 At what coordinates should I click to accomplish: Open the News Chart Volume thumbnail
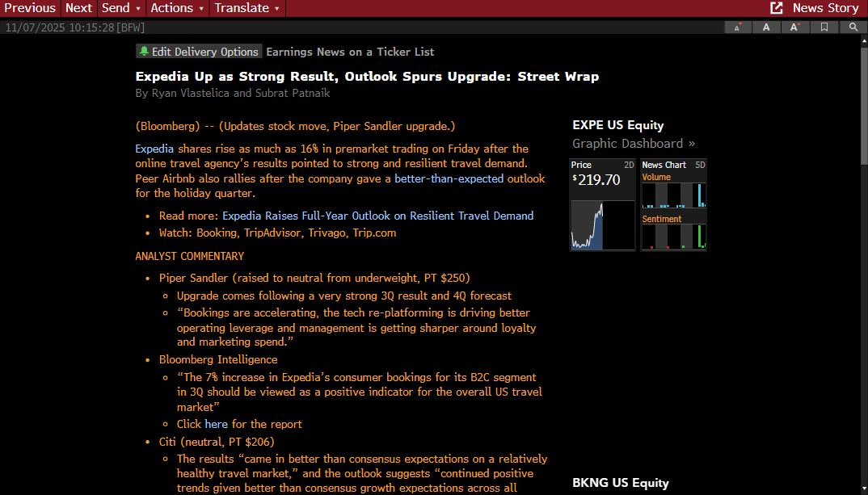point(674,195)
